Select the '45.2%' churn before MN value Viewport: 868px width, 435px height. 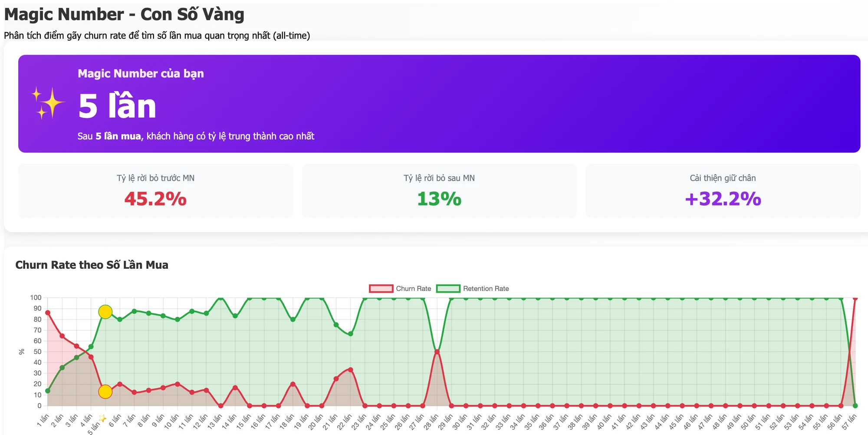(155, 199)
